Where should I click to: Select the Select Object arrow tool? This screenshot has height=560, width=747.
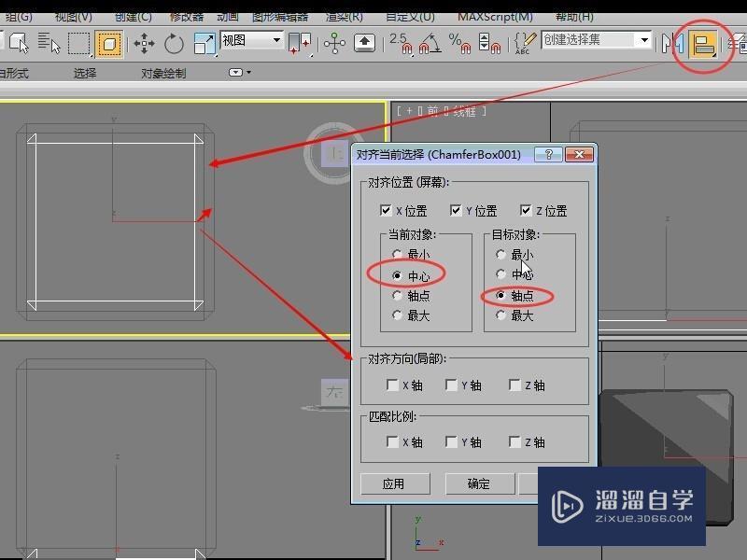click(x=18, y=43)
